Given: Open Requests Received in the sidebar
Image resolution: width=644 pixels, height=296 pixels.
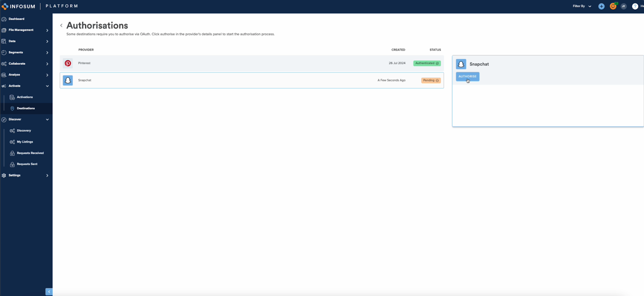Looking at the screenshot, I should click(30, 153).
